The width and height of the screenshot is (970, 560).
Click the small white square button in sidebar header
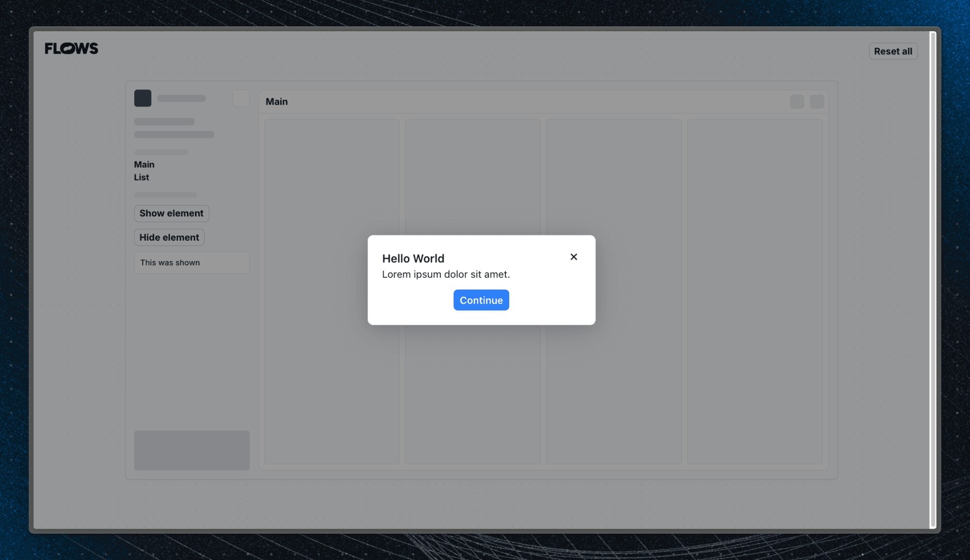click(x=241, y=98)
